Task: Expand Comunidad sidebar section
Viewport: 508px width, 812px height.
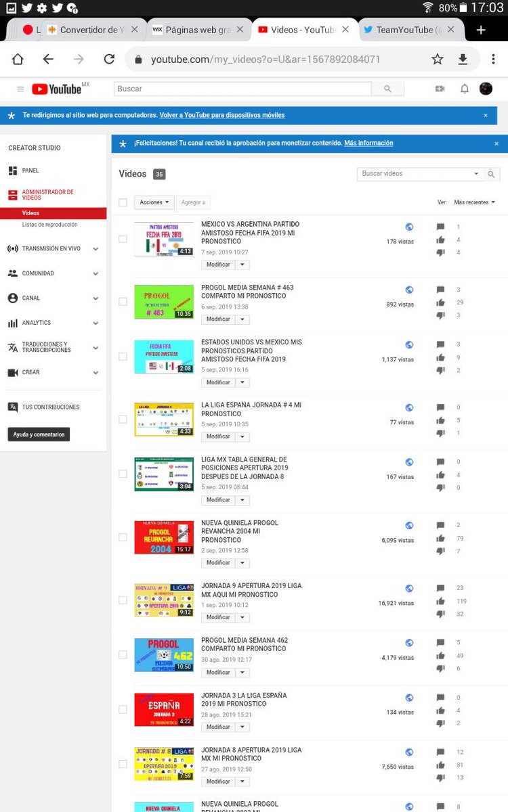Action: click(96, 273)
